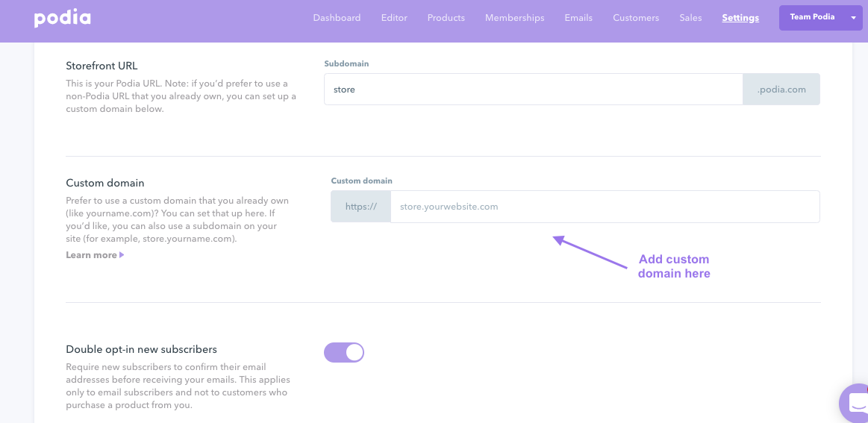Expand the Team Podia account dropdown
This screenshot has height=423, width=868.
pyautogui.click(x=820, y=18)
